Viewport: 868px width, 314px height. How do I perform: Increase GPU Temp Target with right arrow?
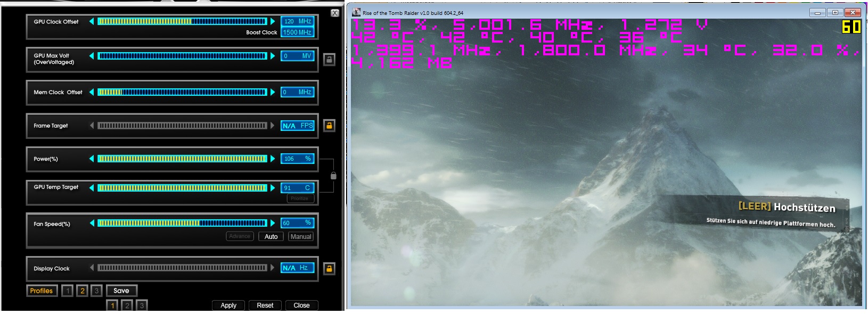tap(273, 188)
